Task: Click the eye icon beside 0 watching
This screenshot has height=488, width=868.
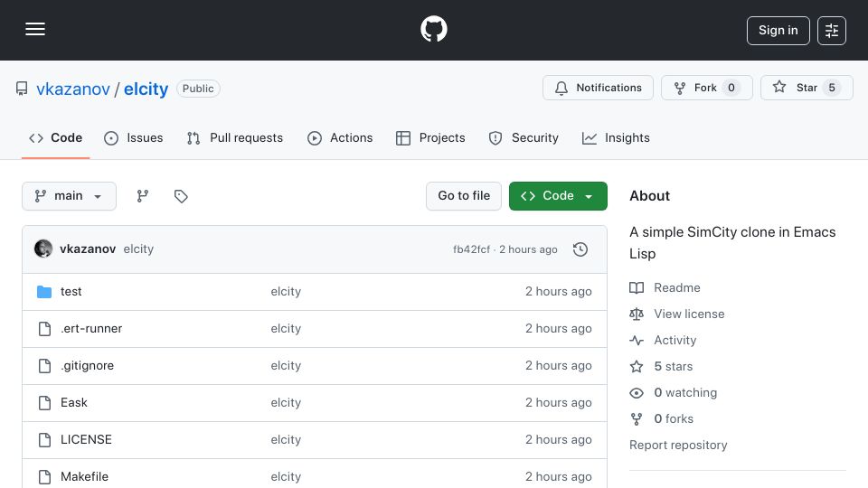Action: [637, 393]
